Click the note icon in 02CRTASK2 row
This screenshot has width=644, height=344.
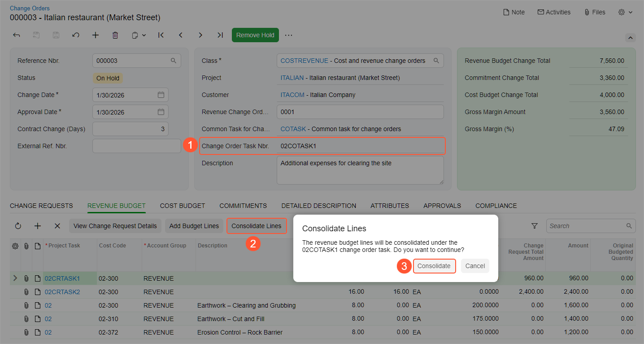click(38, 292)
